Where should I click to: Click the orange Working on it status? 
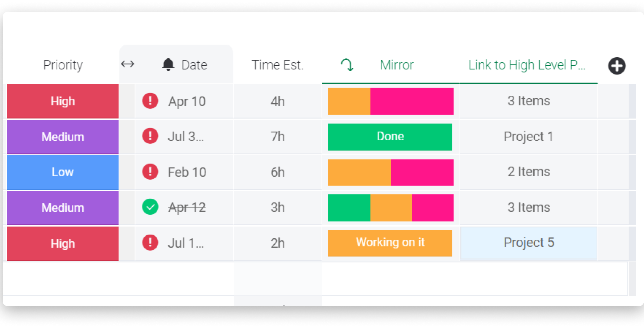(390, 243)
